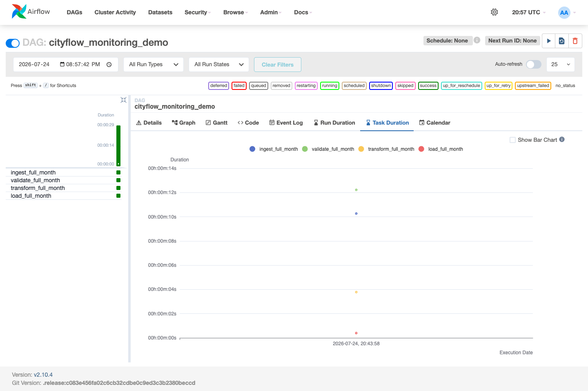588x391 pixels.
Task: Click the yellow transform_full_month data point
Action: 356,292
